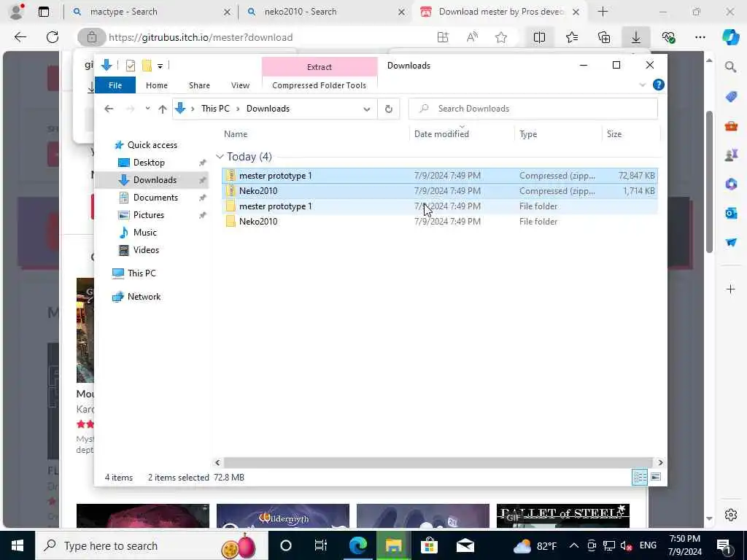Open Desktop in navigation pane
Image resolution: width=747 pixels, height=560 pixels.
point(149,163)
